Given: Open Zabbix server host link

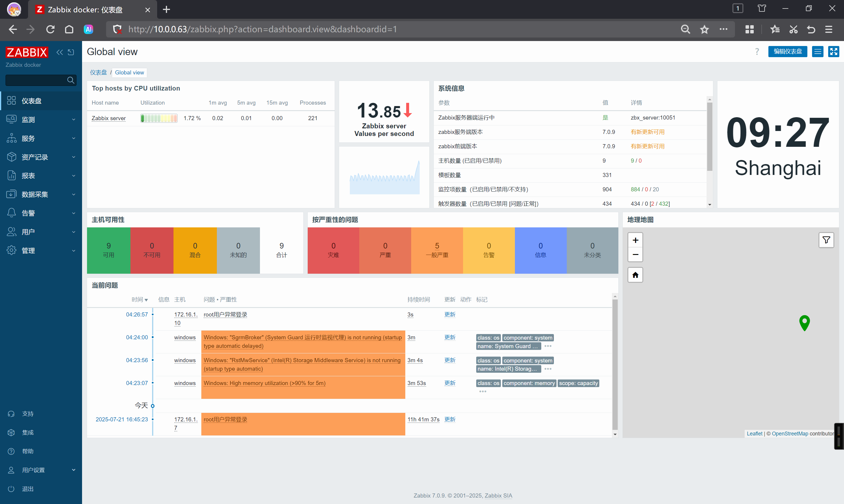Looking at the screenshot, I should point(109,118).
